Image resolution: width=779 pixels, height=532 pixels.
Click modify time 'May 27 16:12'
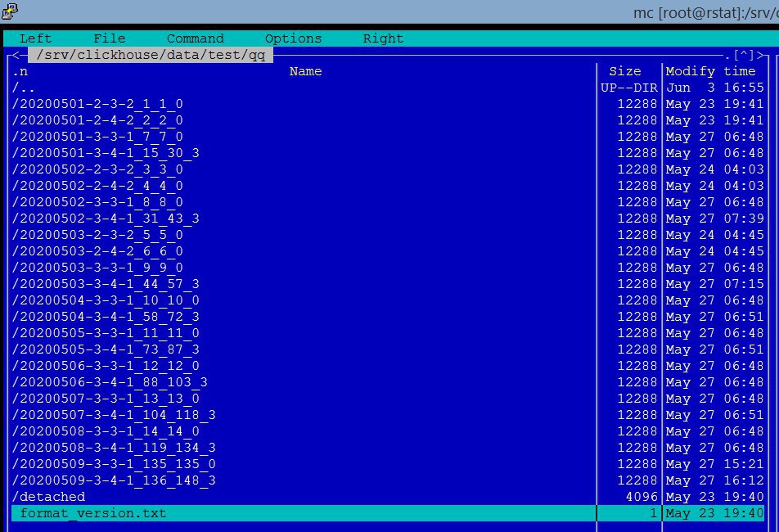[714, 481]
